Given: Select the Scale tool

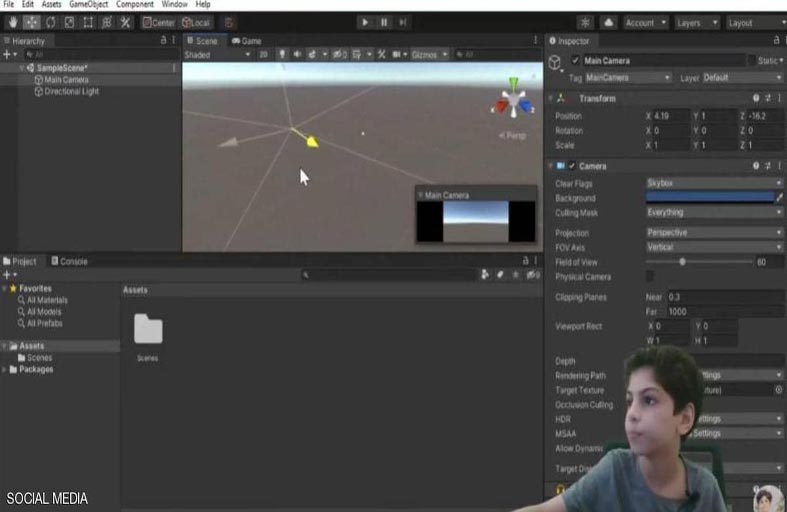Looking at the screenshot, I should tap(69, 22).
